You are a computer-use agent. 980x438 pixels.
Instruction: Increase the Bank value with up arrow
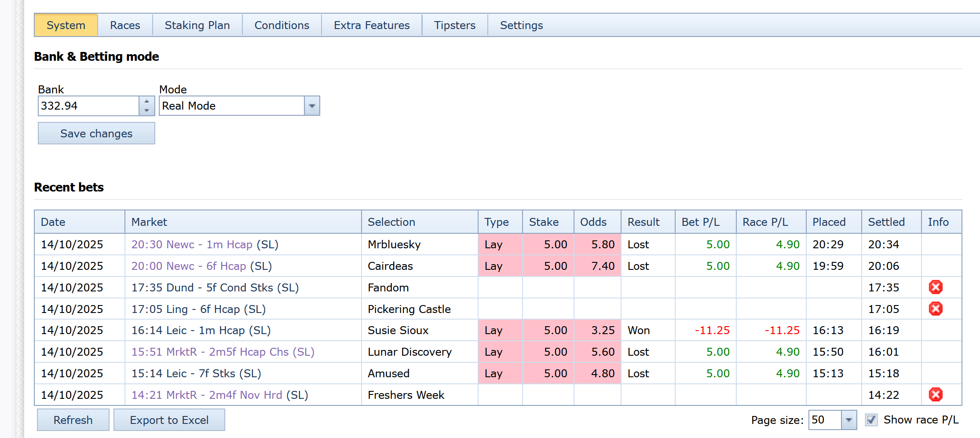tap(147, 101)
